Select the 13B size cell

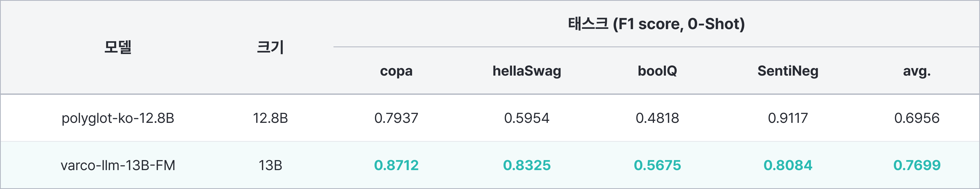(x=270, y=165)
